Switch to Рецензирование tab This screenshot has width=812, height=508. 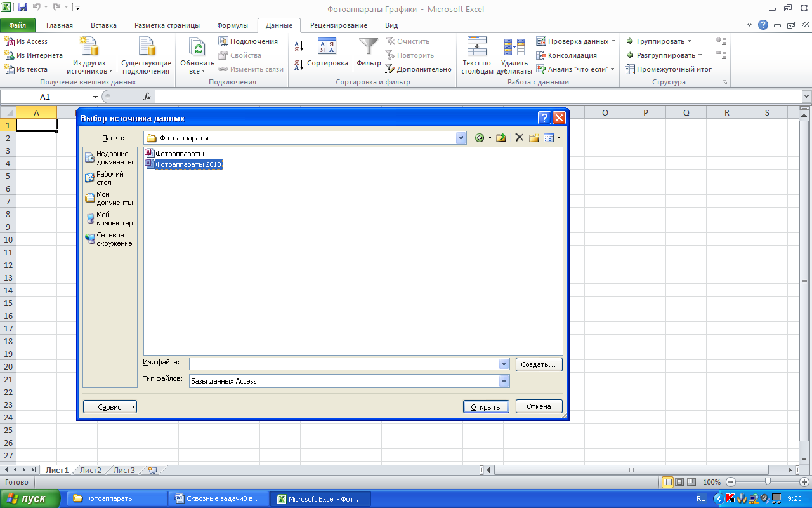click(x=339, y=25)
